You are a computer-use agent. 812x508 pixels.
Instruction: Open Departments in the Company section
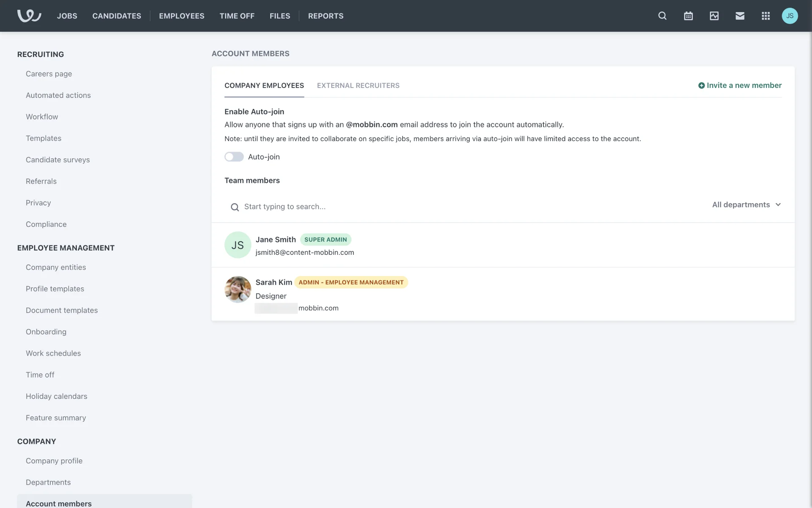[48, 482]
